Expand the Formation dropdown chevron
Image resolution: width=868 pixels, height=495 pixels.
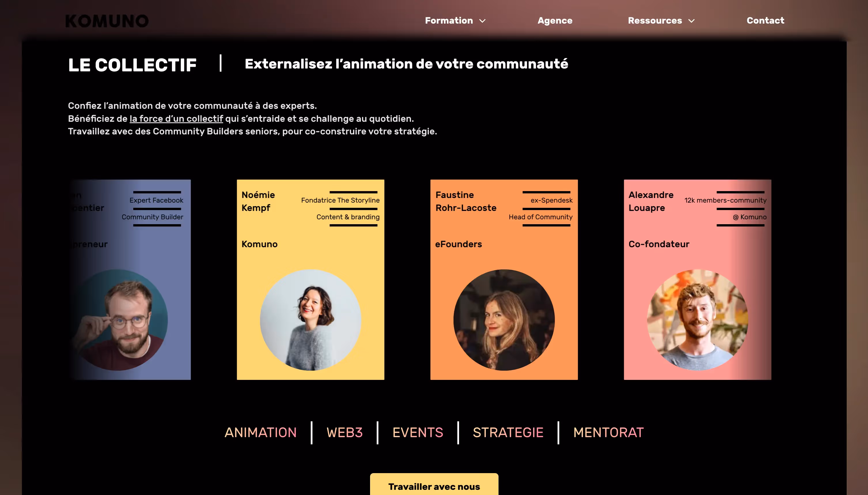click(x=482, y=21)
